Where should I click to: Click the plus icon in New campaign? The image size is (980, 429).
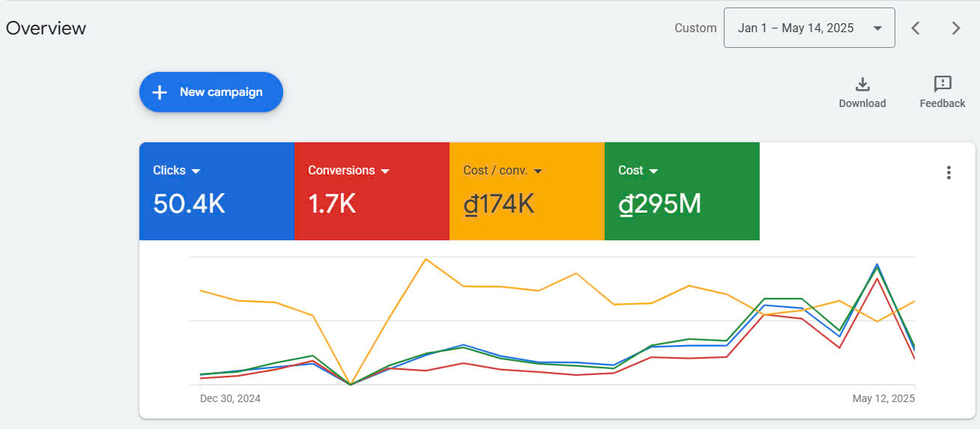tap(160, 92)
